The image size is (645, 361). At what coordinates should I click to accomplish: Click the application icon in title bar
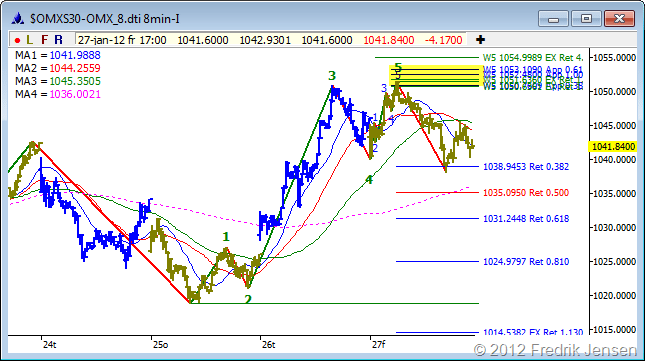[x=17, y=19]
